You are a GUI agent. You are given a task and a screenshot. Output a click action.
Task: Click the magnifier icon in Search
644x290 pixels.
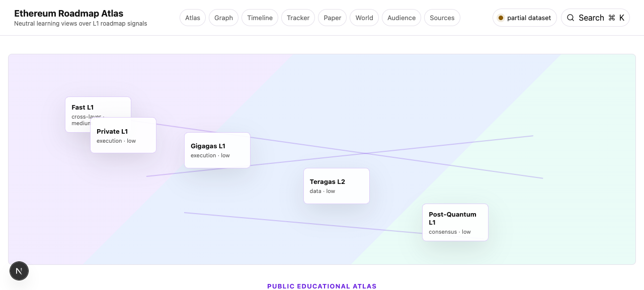coord(571,18)
